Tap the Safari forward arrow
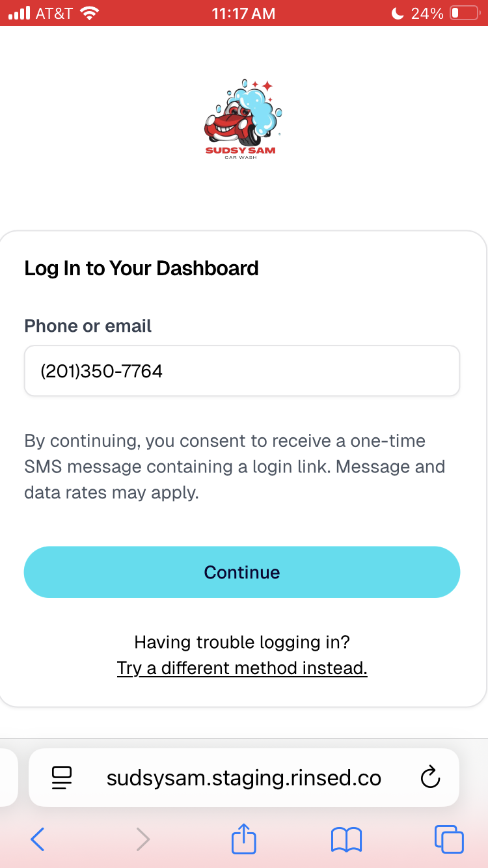The image size is (488, 868). [x=143, y=839]
